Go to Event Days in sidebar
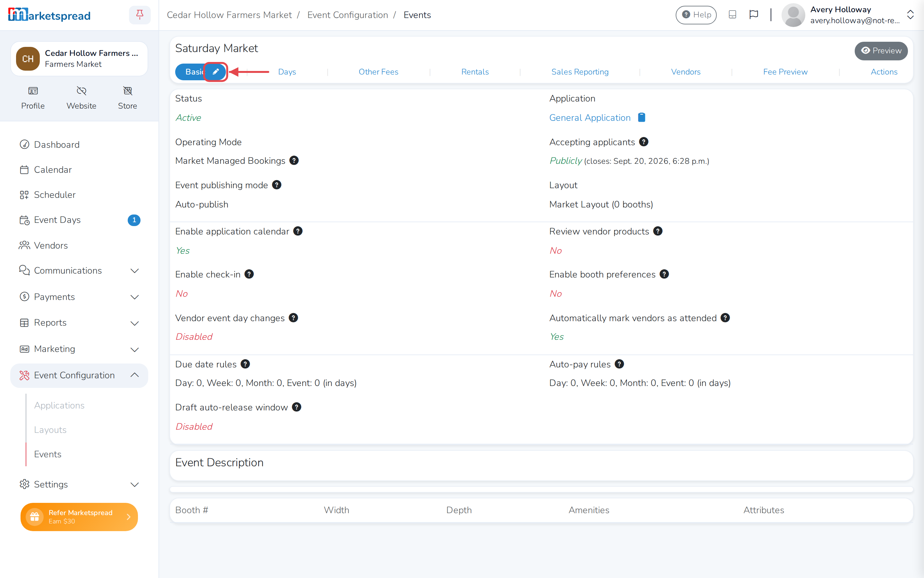This screenshot has height=578, width=924. 79,220
